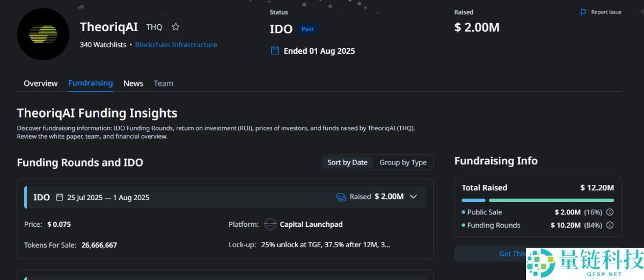This screenshot has width=644, height=280.
Task: Click the Capital Launchpad platform logo
Action: point(270,224)
